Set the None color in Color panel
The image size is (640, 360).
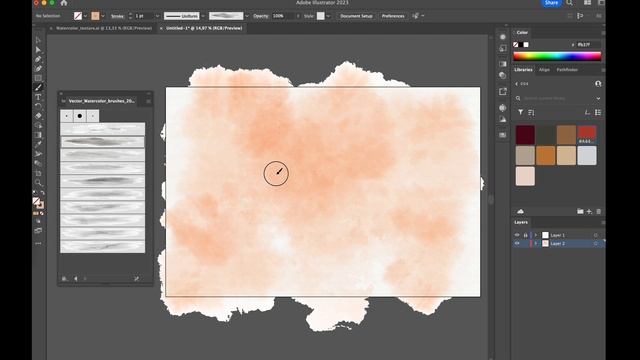coord(516,44)
